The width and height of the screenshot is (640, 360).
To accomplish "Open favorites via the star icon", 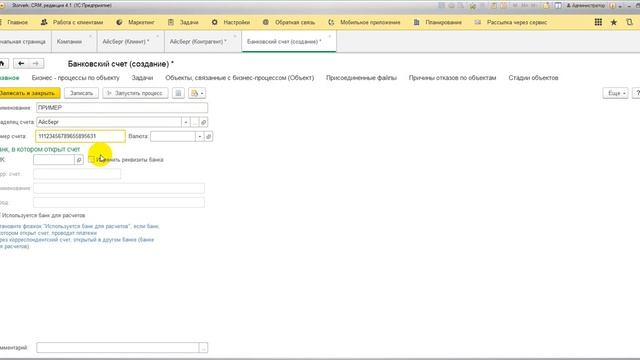I will point(613,22).
